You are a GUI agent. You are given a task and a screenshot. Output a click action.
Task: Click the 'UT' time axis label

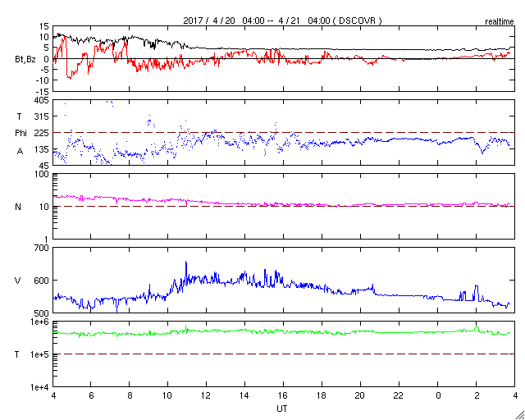pyautogui.click(x=281, y=409)
